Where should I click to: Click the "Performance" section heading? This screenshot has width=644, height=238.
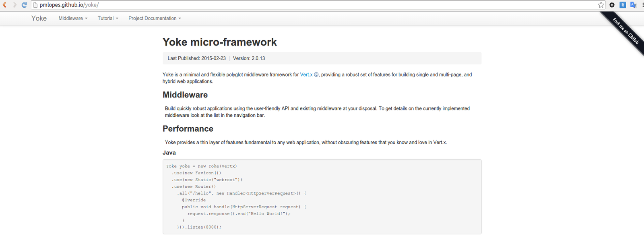click(188, 128)
